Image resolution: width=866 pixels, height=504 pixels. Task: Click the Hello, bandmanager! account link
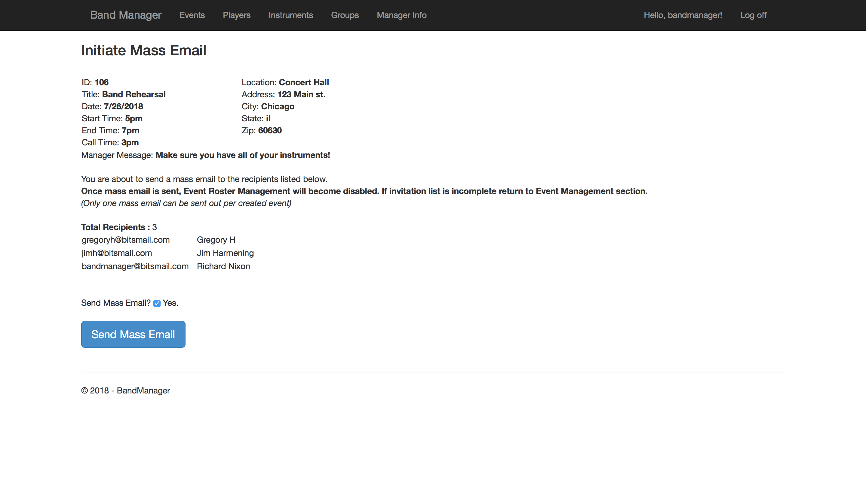point(683,15)
